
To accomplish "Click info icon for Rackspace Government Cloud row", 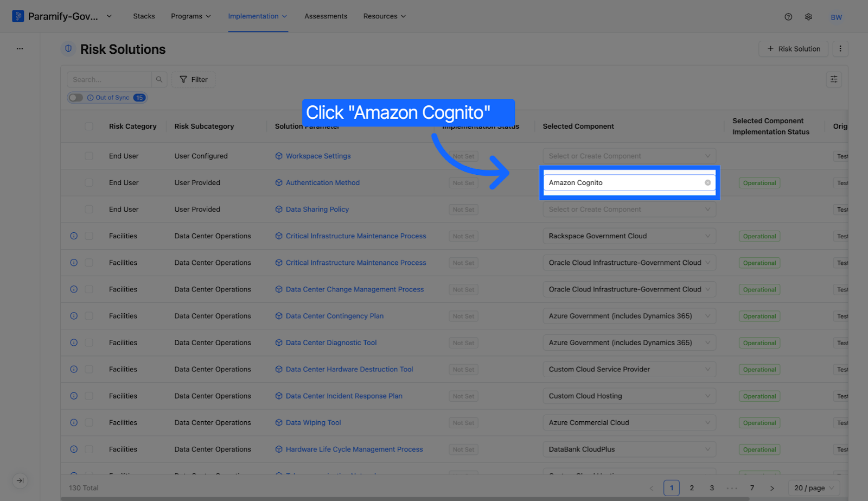I will coord(74,236).
